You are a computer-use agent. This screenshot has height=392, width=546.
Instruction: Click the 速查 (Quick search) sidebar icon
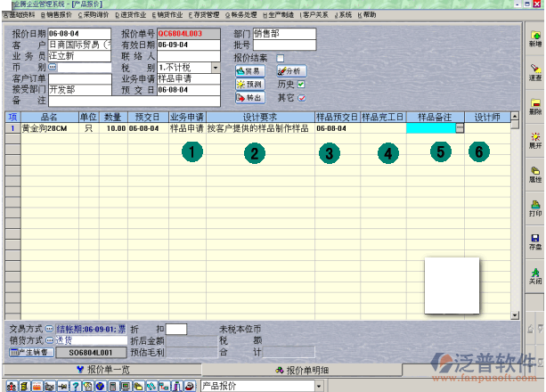534,72
